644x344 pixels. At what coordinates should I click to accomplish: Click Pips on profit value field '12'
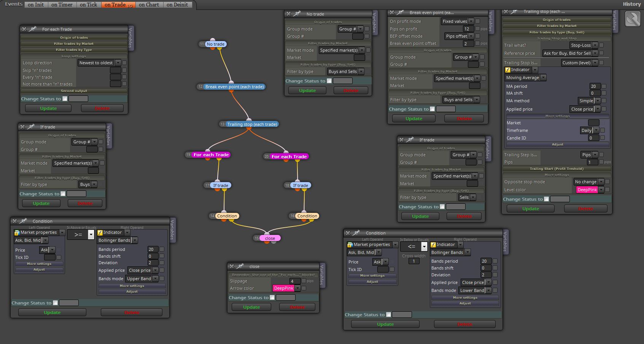pyautogui.click(x=468, y=29)
